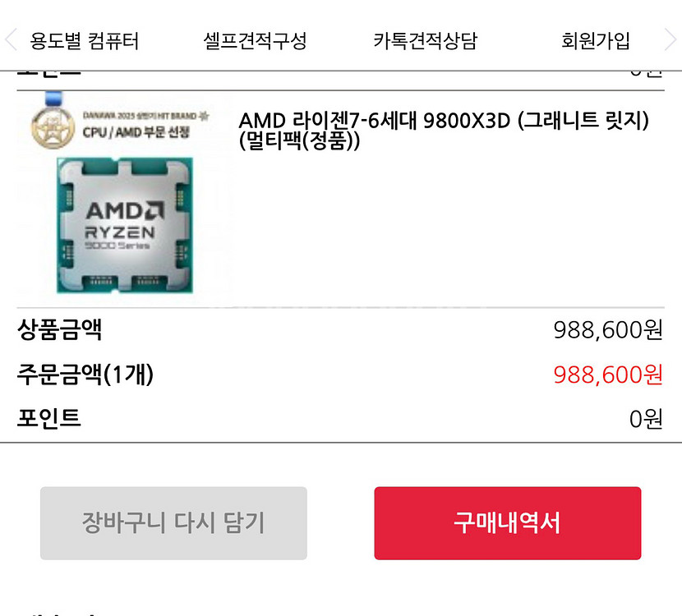Click the AMD logo on the chip

pos(125,209)
